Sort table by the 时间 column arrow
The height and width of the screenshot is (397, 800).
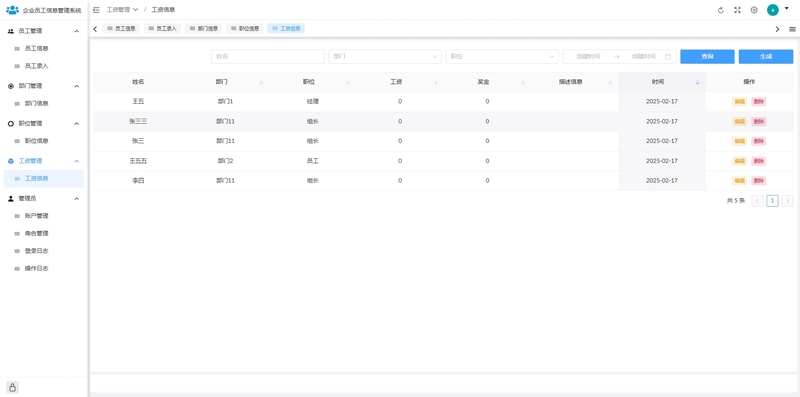(x=697, y=82)
